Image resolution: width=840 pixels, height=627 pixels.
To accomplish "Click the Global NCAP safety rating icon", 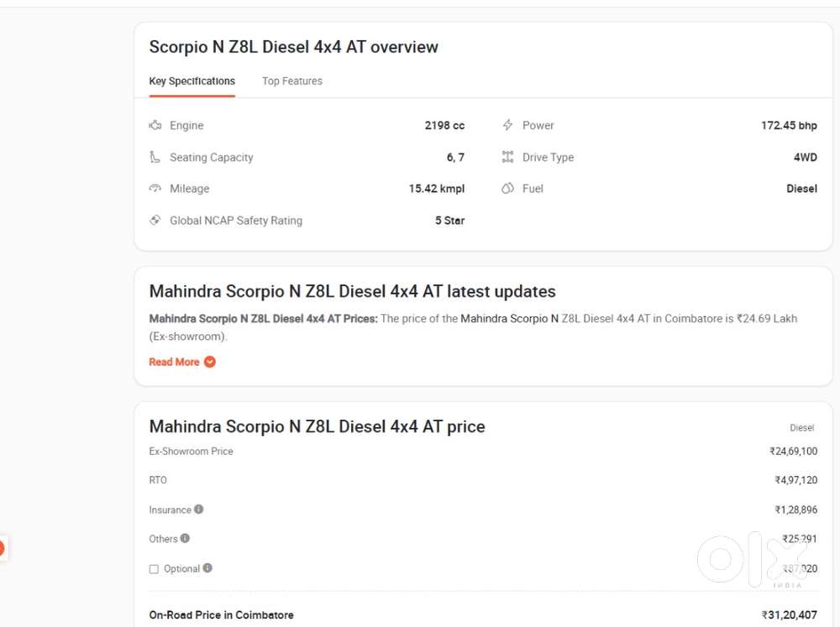I will coord(155,221).
